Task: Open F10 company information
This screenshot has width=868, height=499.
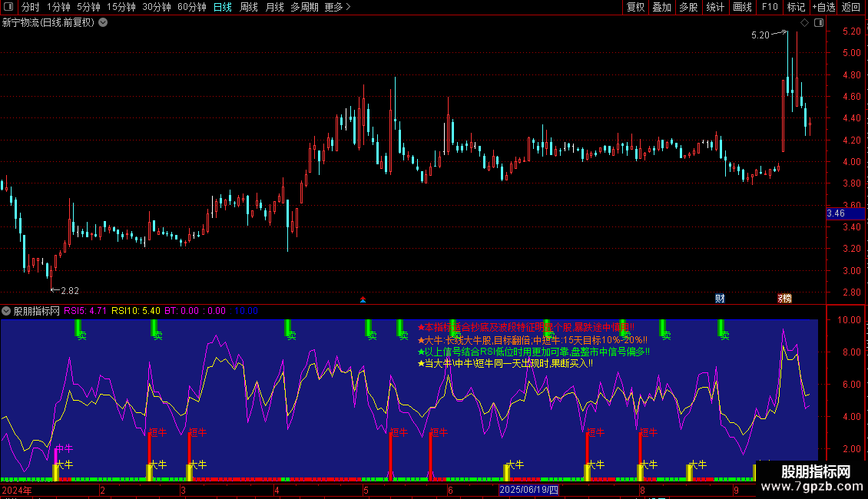Action: pyautogui.click(x=770, y=7)
